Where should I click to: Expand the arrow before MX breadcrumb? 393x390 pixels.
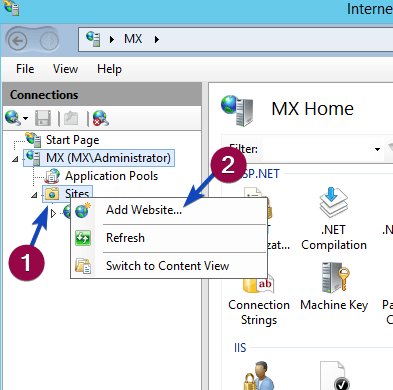[x=112, y=40]
